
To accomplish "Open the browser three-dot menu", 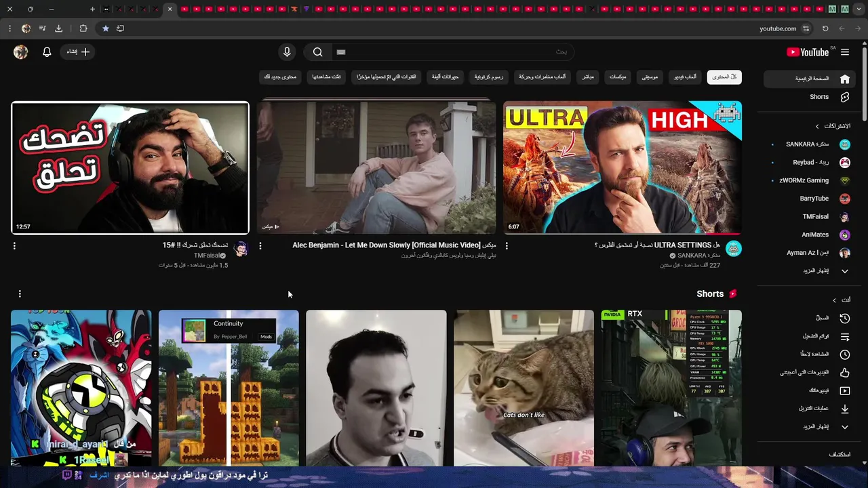I will click(9, 28).
